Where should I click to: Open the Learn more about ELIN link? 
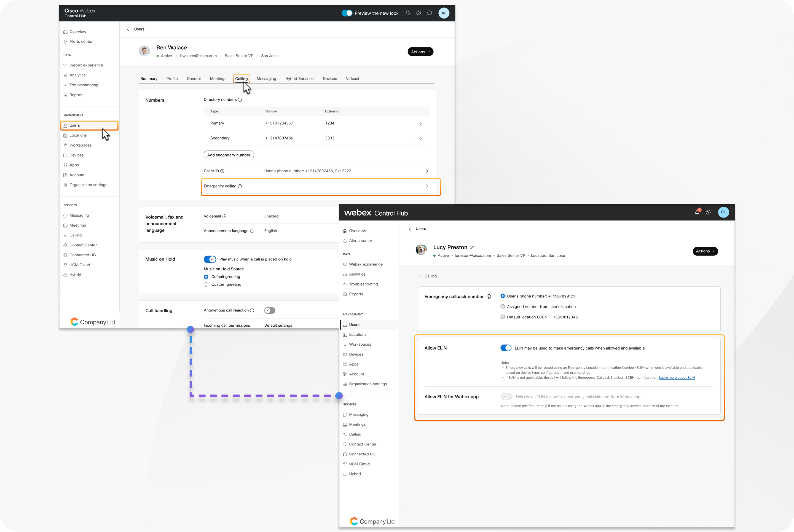coord(677,377)
